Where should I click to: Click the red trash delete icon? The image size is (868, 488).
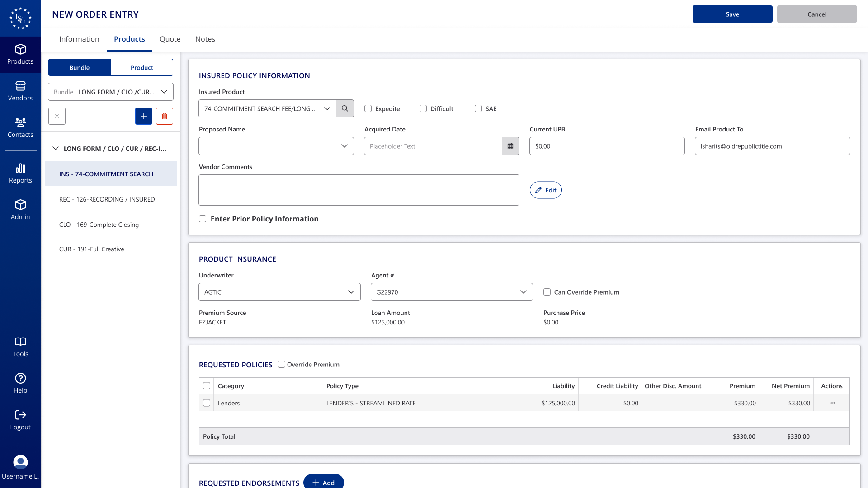[x=165, y=116]
